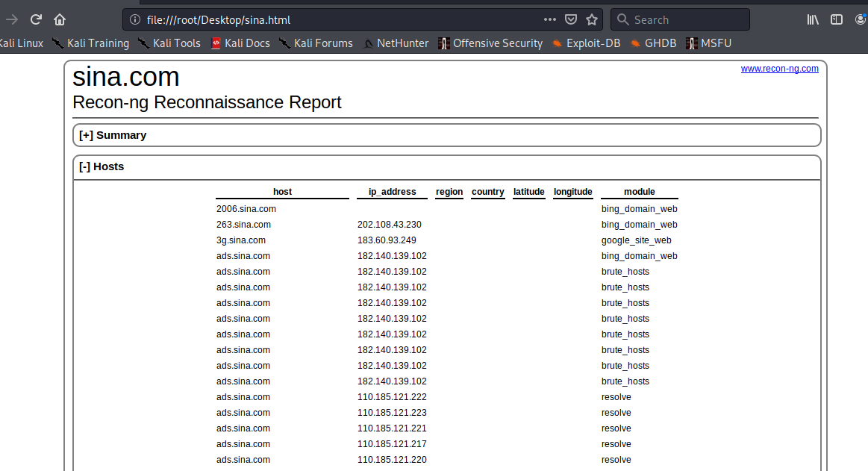868x471 pixels.
Task: Select host 3g.sina.com
Action: 241,240
